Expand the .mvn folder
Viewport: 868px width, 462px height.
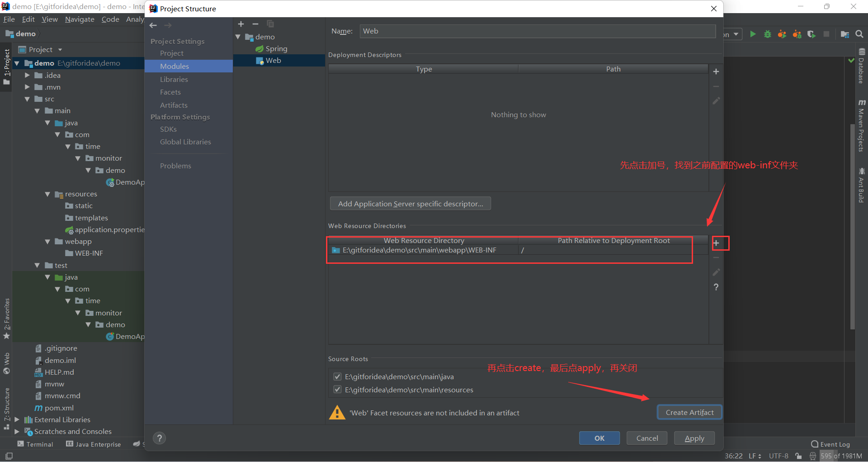27,87
